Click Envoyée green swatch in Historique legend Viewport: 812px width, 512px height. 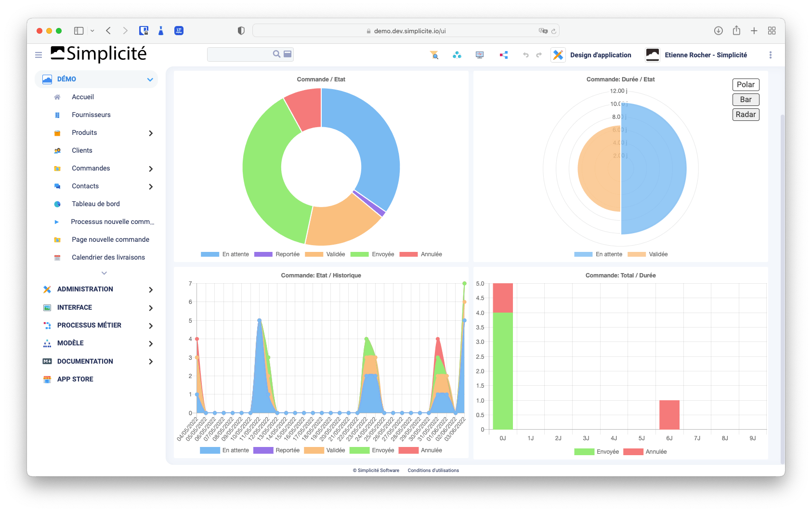(359, 450)
